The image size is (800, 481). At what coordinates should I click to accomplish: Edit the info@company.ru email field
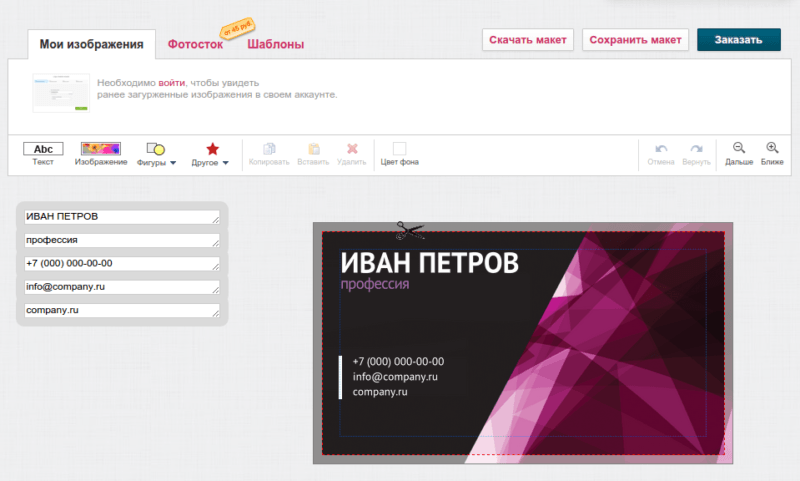click(122, 287)
